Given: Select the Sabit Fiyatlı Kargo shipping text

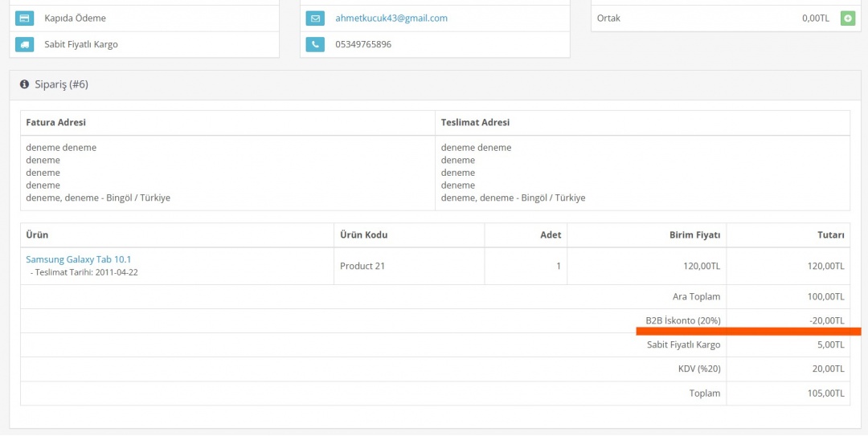Looking at the screenshot, I should (x=81, y=44).
